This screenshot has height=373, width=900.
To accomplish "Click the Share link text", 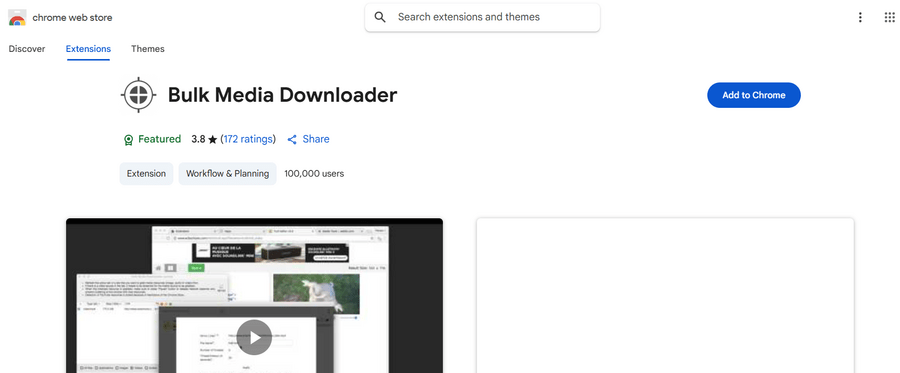I will [x=316, y=139].
